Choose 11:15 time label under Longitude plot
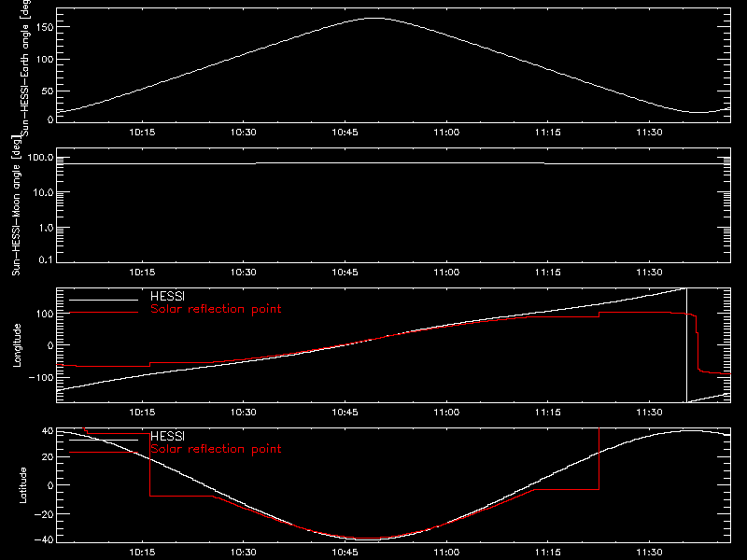Screen dimensions: 747x560 548,412
